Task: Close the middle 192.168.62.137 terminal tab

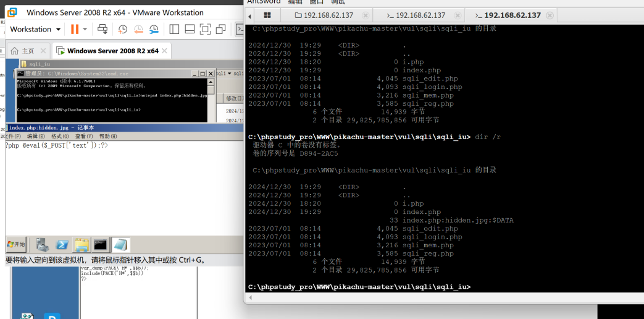Action: [x=458, y=15]
